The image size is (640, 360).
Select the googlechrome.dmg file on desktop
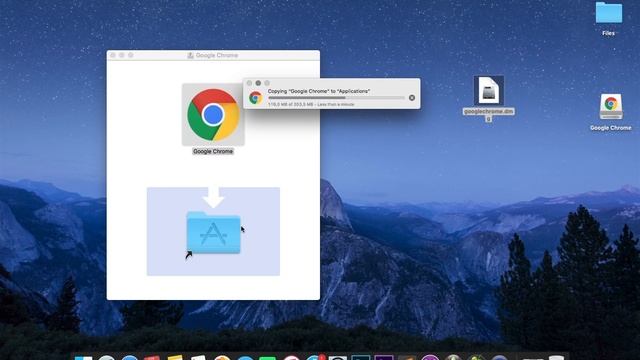[x=489, y=90]
